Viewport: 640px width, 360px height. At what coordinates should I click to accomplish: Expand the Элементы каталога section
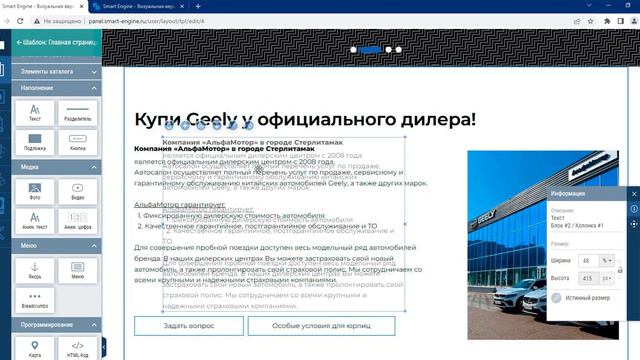click(57, 71)
